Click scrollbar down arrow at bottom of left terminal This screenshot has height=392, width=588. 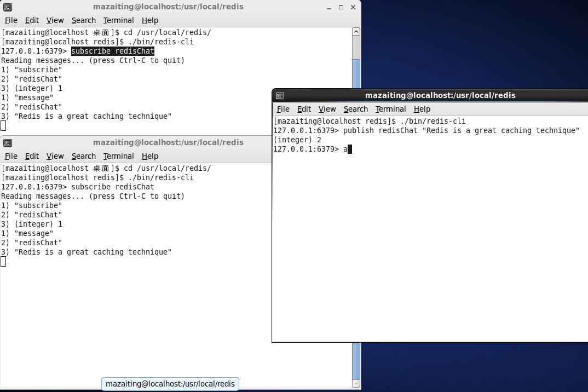point(356,384)
